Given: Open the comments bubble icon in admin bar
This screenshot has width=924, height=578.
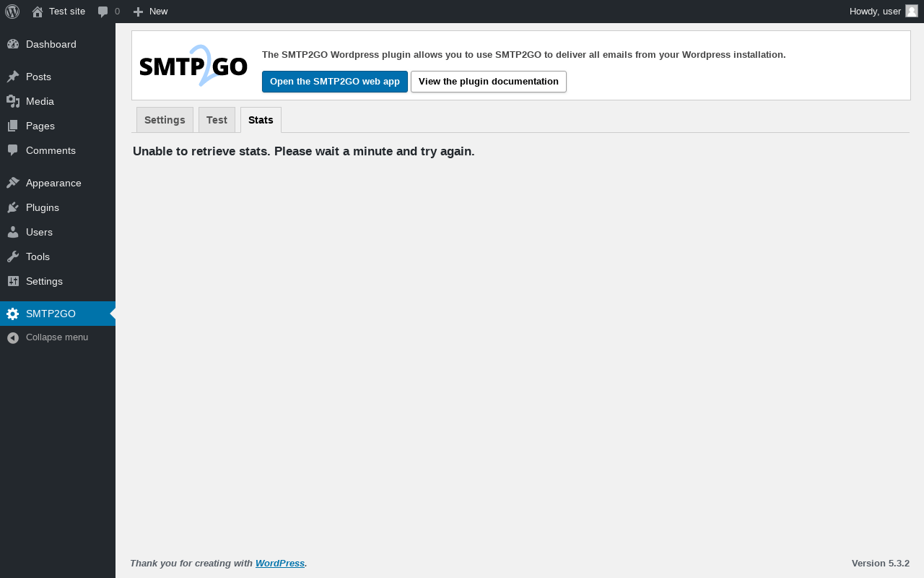Looking at the screenshot, I should coord(103,12).
